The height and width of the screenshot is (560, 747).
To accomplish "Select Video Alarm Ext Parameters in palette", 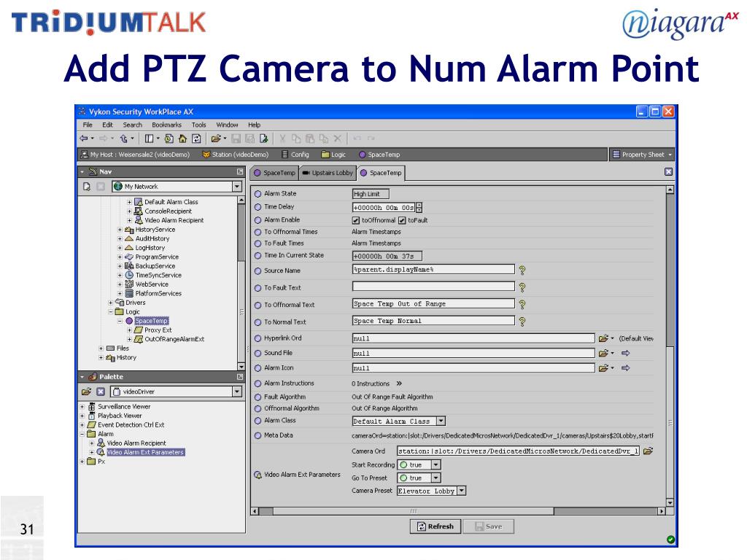I will pyautogui.click(x=145, y=452).
